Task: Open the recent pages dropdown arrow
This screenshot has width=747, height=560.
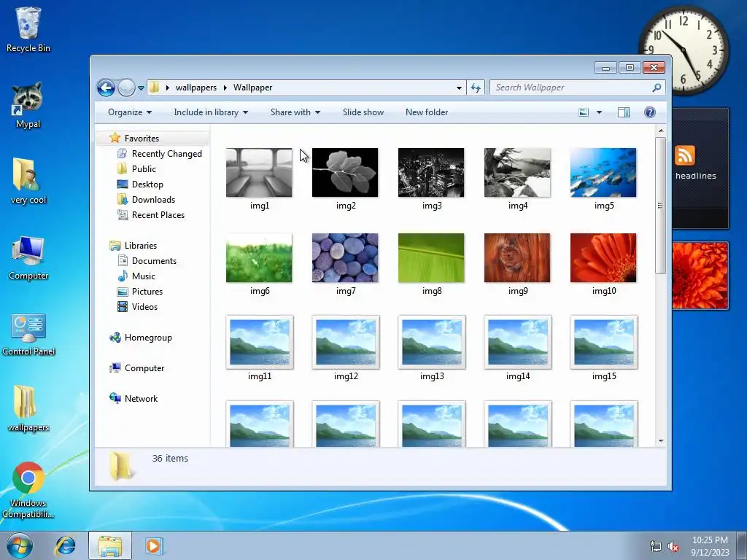Action: [x=141, y=88]
